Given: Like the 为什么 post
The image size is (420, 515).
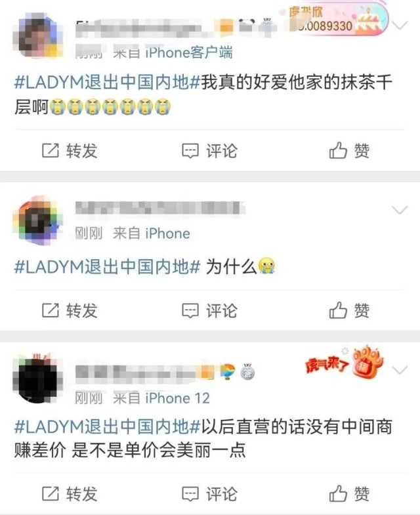Looking at the screenshot, I should (349, 310).
